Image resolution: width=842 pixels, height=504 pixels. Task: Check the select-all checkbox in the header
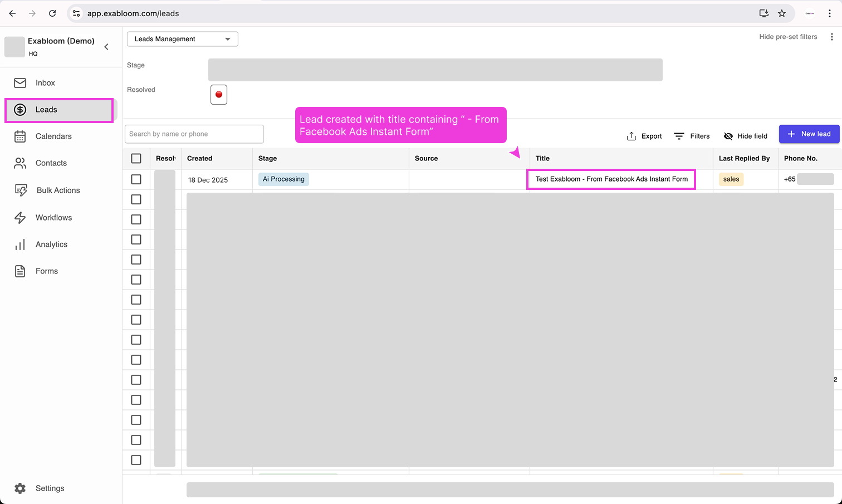(136, 158)
